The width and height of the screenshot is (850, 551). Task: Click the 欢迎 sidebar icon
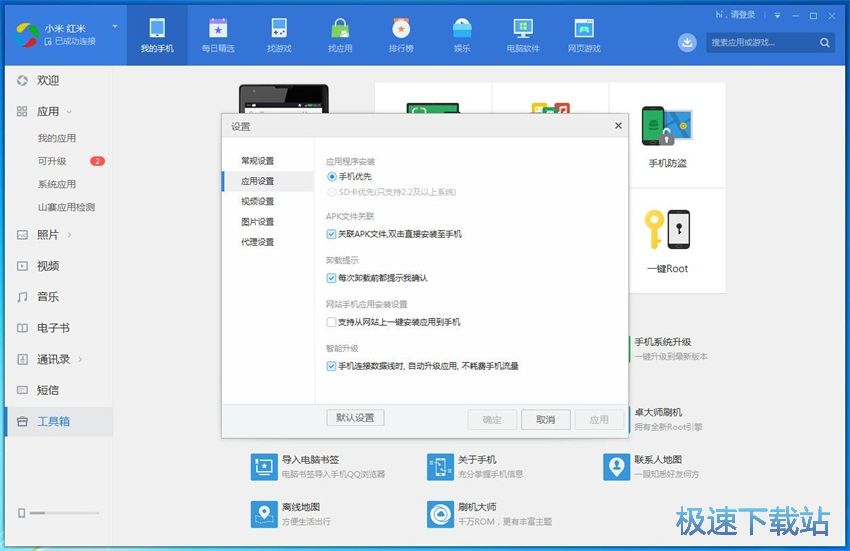click(x=22, y=80)
